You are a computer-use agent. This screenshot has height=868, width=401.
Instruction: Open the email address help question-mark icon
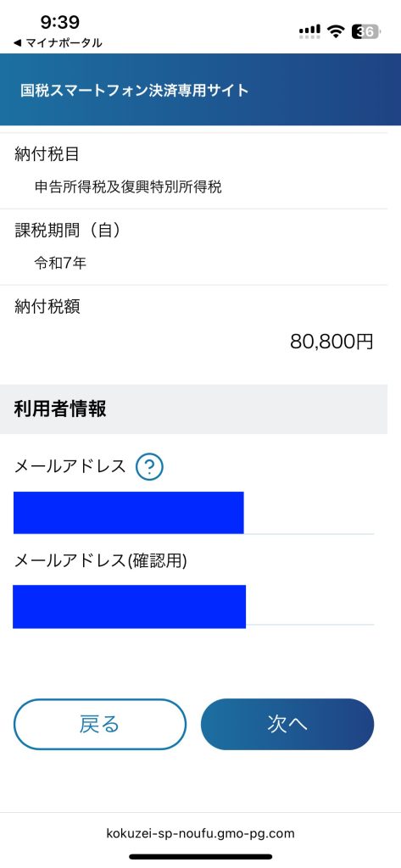click(149, 468)
